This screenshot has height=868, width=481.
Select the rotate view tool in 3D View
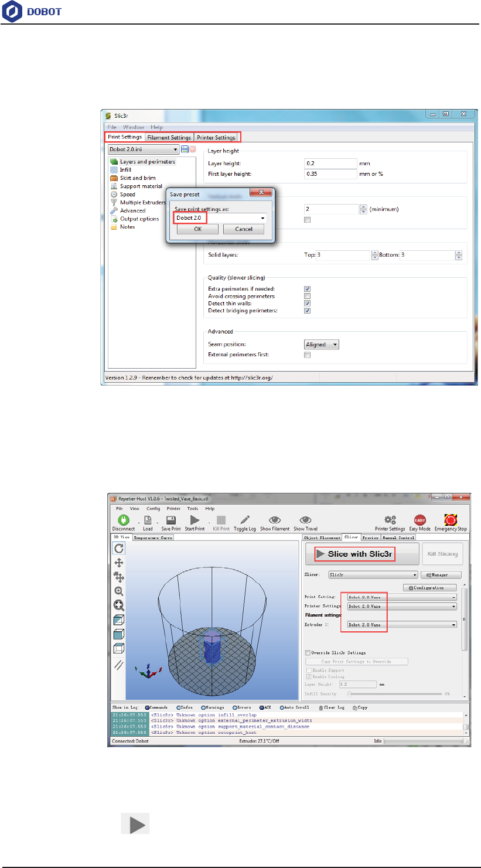[118, 548]
